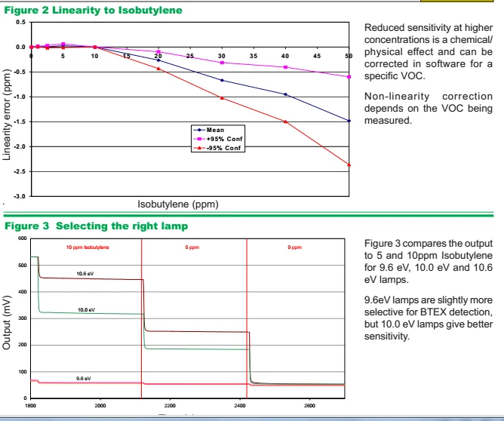Click the '300' tick on the Output axis
The height and width of the screenshot is (421, 504).
click(23, 318)
